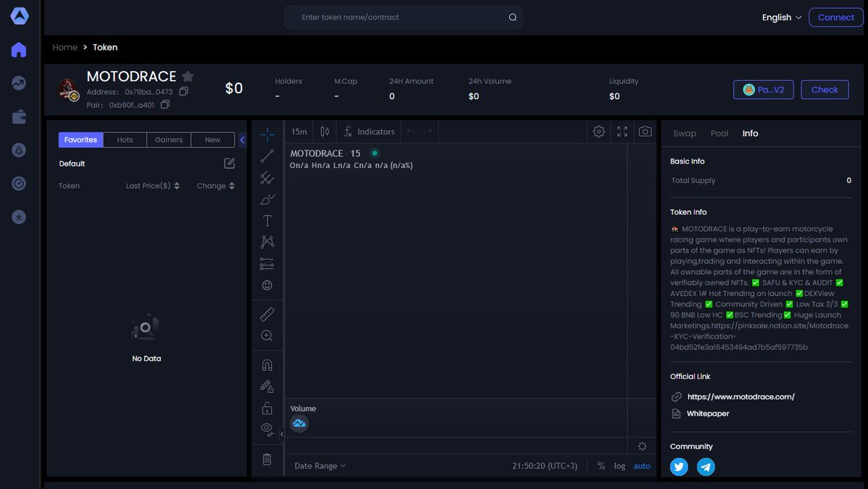Edit the Default favorites group

[229, 163]
